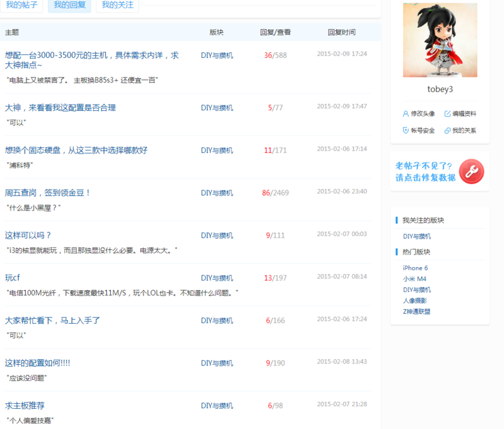This screenshot has width=504, height=429.
Task: Switch to the 我的回复 tab
Action: pyautogui.click(x=69, y=5)
